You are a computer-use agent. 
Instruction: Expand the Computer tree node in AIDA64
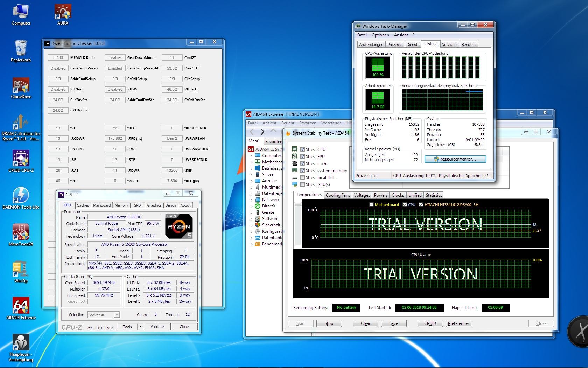[x=251, y=156]
